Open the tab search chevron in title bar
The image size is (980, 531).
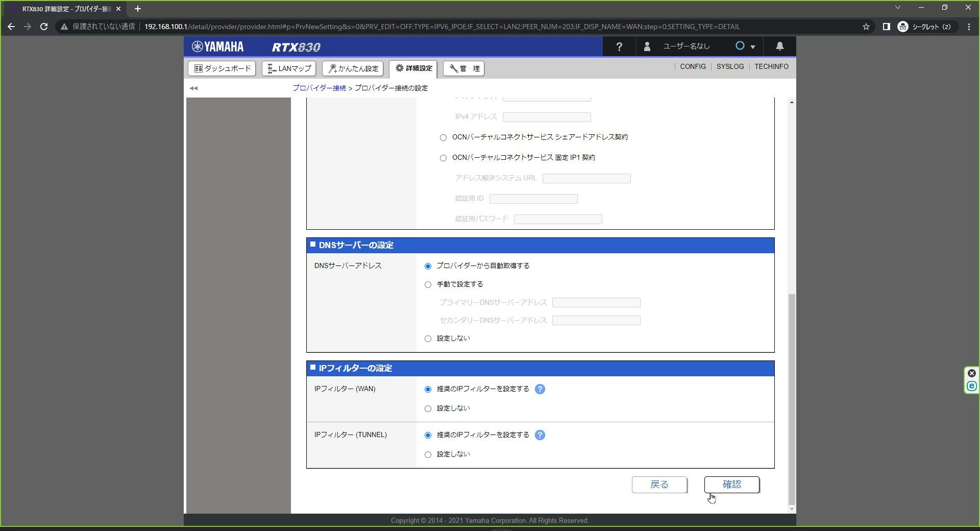click(x=898, y=7)
